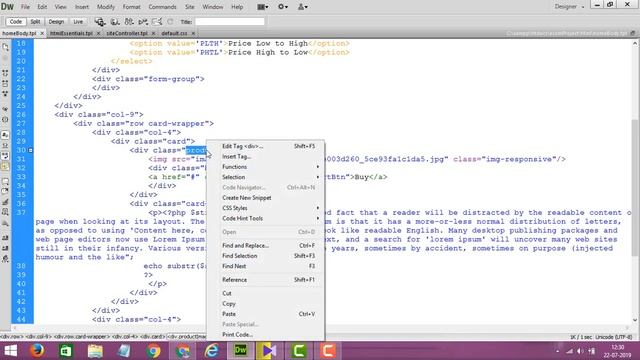Screen dimensions: 640x360
Task: Click Balance braces icon
Action: tap(5, 120)
